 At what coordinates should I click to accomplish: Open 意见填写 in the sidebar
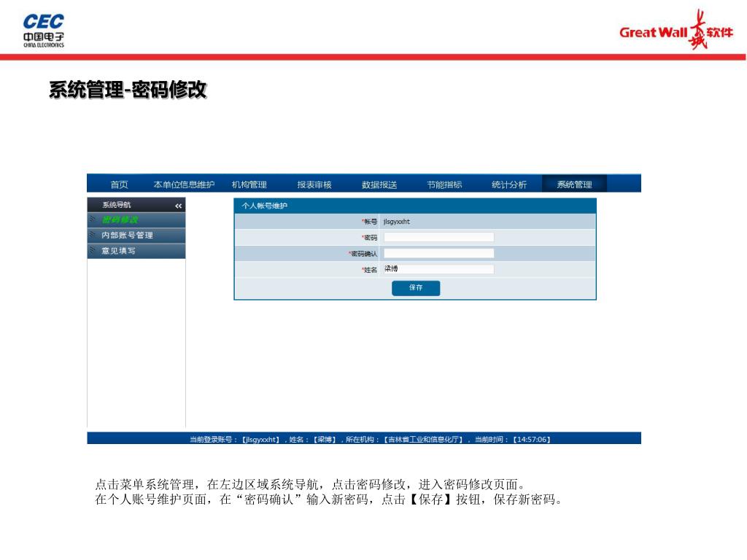coord(118,251)
